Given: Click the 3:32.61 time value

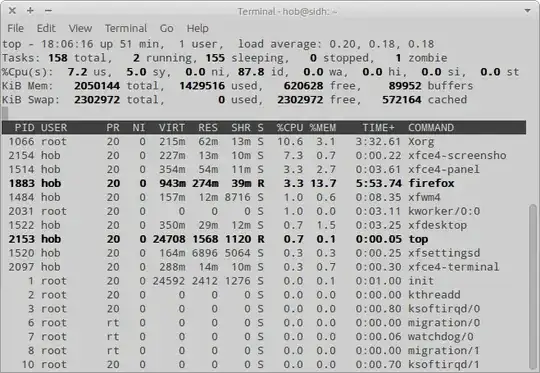Looking at the screenshot, I should [378, 142].
